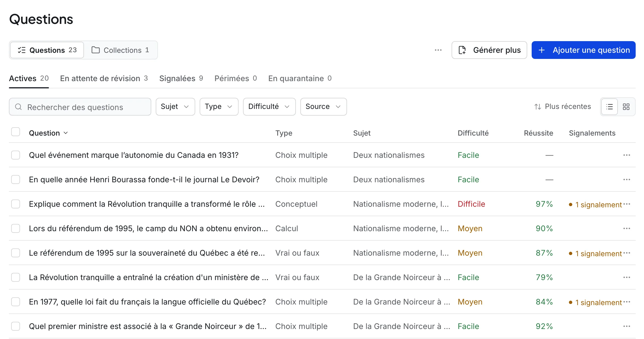Image resolution: width=644 pixels, height=339 pixels.
Task: Check the box for 'La Révolution tranquille a entraîné' row
Action: [x=16, y=277]
